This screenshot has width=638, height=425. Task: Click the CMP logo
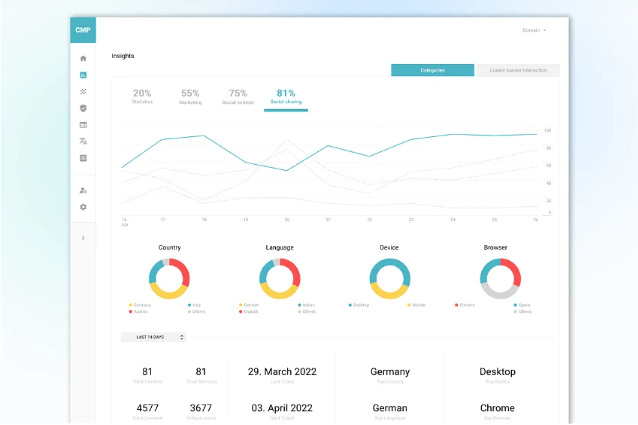click(83, 30)
